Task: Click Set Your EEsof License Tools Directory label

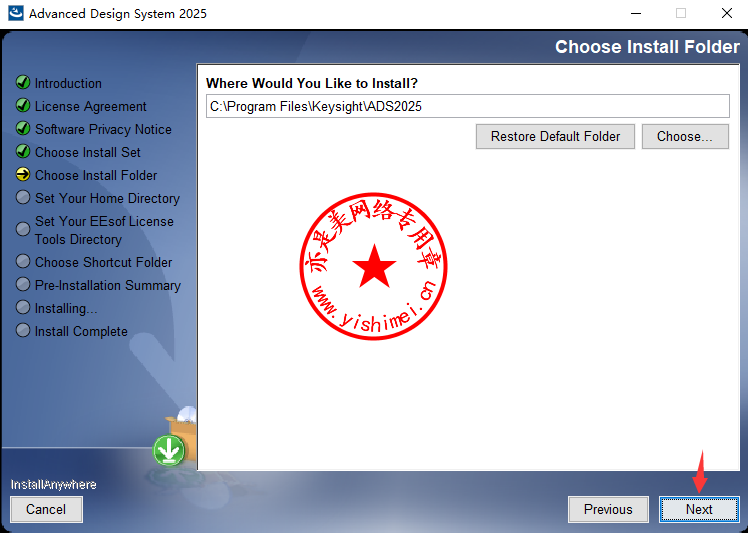Action: tap(104, 230)
